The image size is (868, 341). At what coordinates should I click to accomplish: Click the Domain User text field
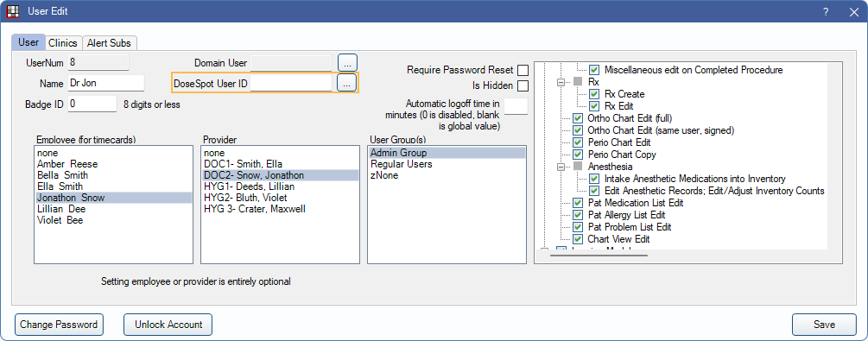pos(291,64)
